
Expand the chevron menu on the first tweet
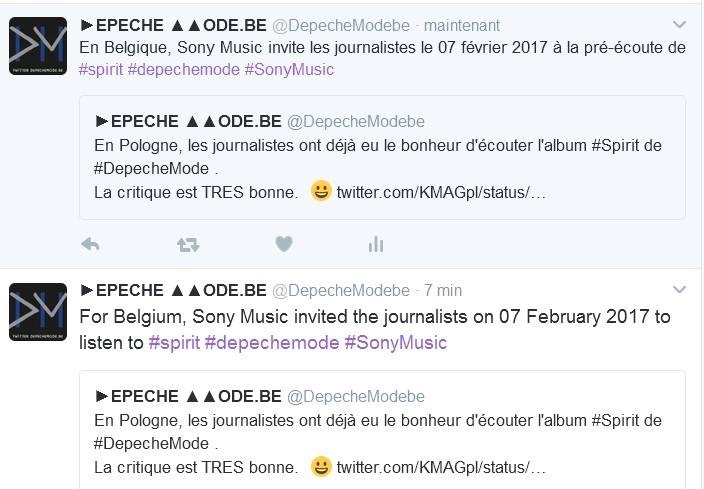pos(679,24)
